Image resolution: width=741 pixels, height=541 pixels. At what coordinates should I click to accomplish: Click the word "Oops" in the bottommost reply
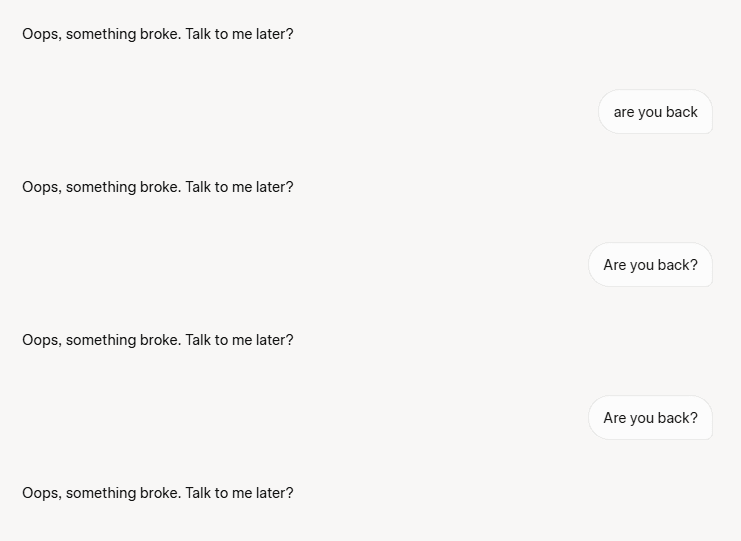click(42, 494)
